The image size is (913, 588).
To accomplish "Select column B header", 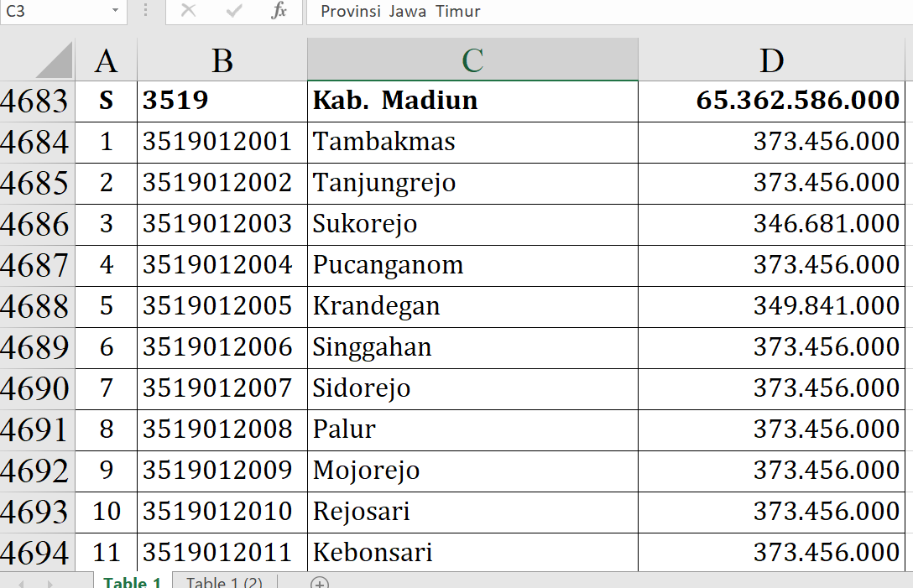I will 222,60.
